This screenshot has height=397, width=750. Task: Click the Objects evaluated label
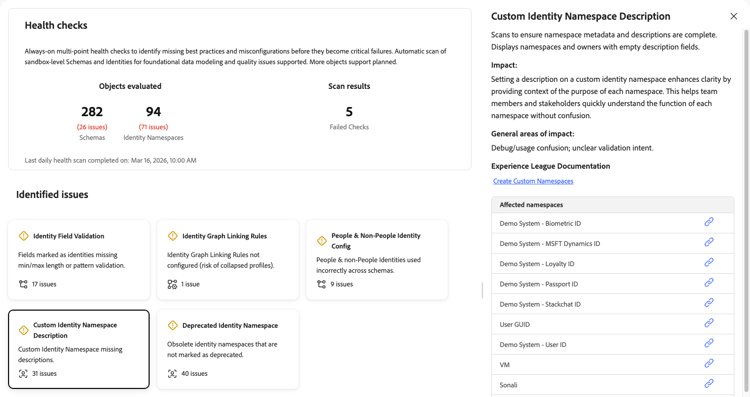pos(130,86)
